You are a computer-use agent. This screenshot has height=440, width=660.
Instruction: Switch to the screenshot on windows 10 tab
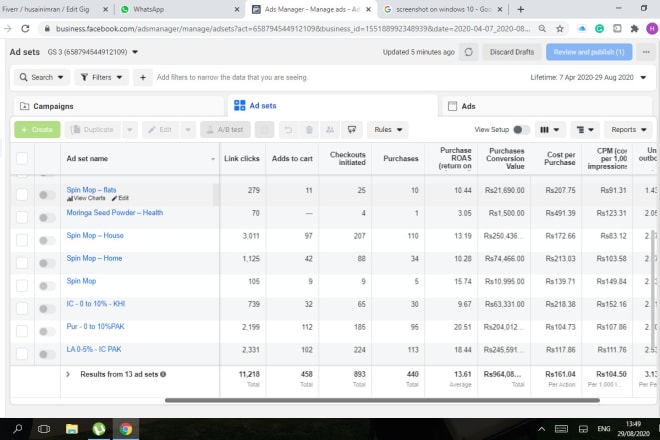[443, 9]
